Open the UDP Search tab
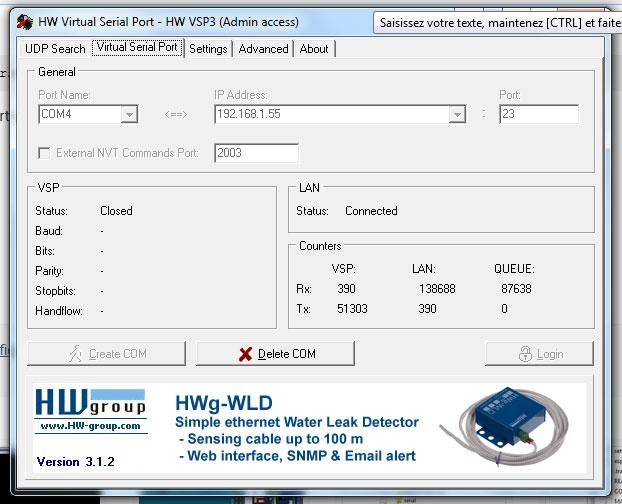Image resolution: width=622 pixels, height=504 pixels. [x=55, y=49]
